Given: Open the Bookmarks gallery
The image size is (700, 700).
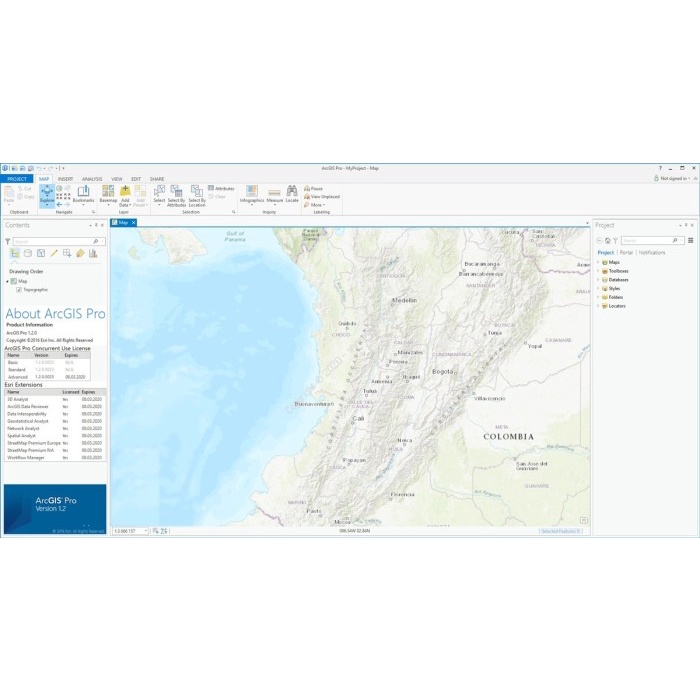Looking at the screenshot, I should click(x=83, y=195).
